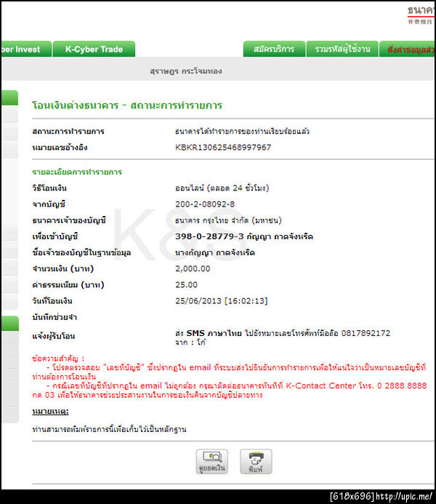Image resolution: width=436 pixels, height=504 pixels.
Task: Click the account owner name นางกัญญา ถาดจังหรีด
Action: (215, 252)
